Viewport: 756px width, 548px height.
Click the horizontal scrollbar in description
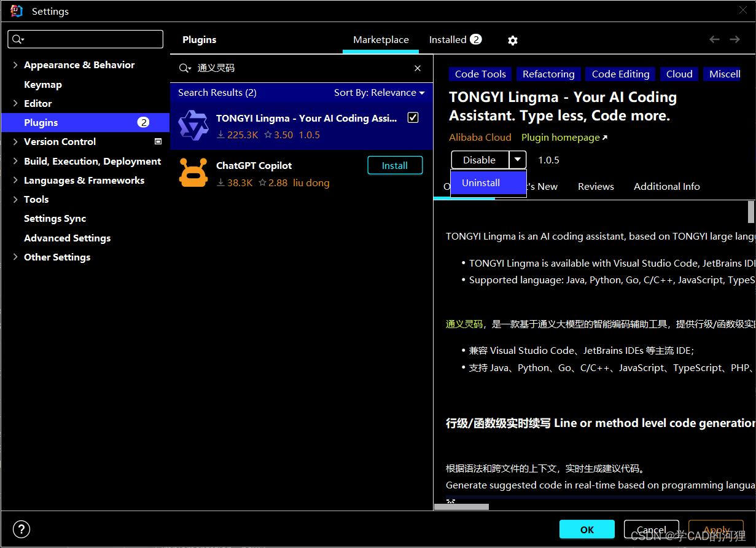point(461,507)
